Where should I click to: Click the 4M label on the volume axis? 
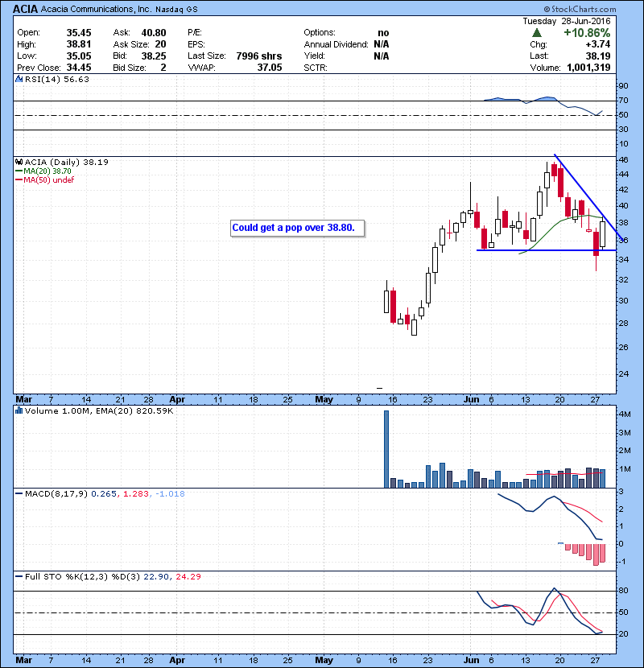tap(625, 414)
